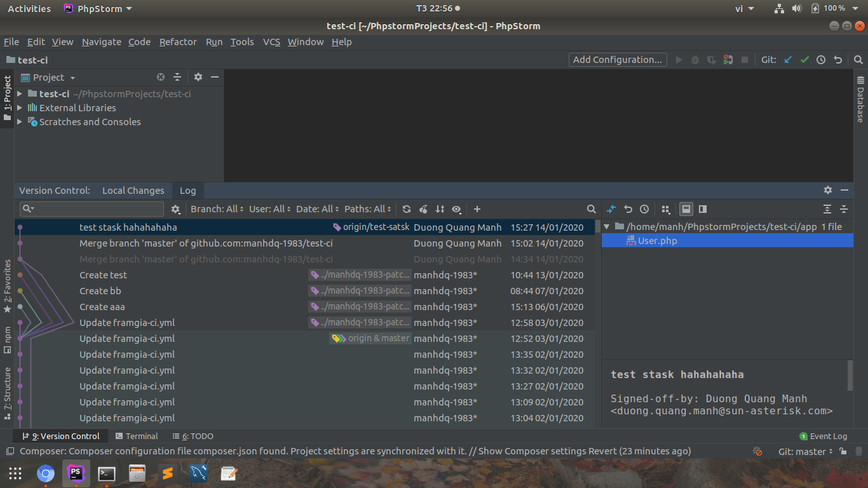Click the Log search text field

(x=95, y=209)
